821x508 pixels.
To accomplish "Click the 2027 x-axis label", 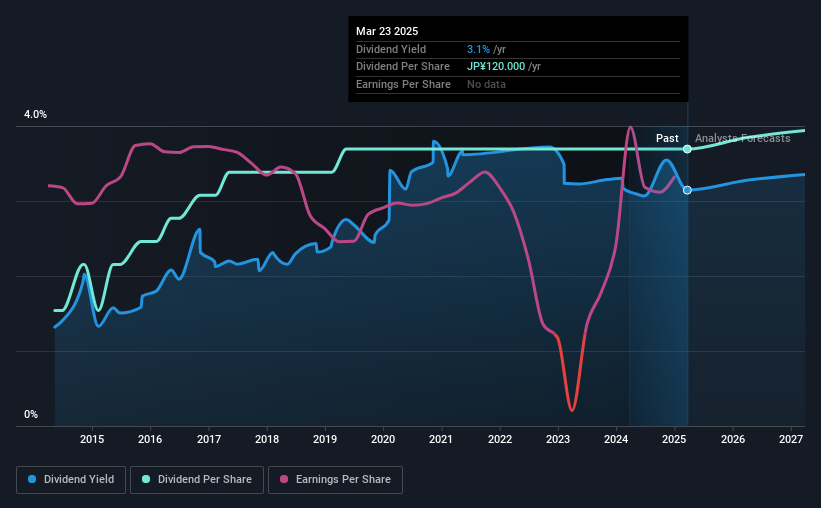I will coord(791,439).
